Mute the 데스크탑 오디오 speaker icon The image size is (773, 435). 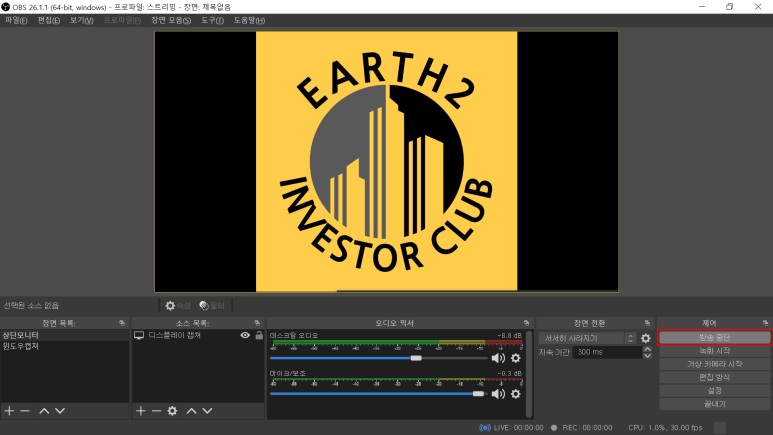pyautogui.click(x=498, y=358)
